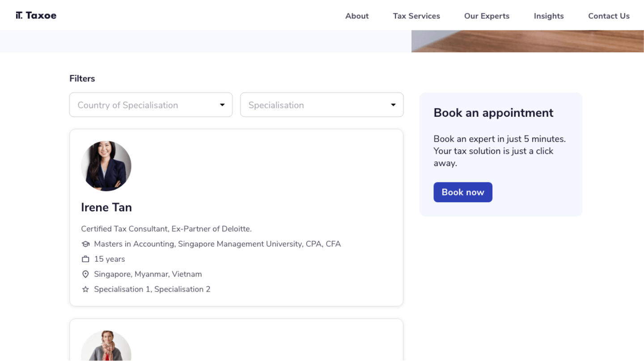The image size is (644, 361).
Task: Click the briefcase experience icon
Action: pyautogui.click(x=85, y=259)
